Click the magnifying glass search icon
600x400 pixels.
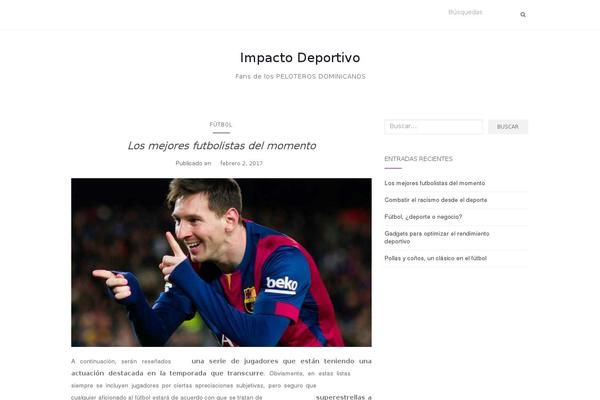point(523,15)
